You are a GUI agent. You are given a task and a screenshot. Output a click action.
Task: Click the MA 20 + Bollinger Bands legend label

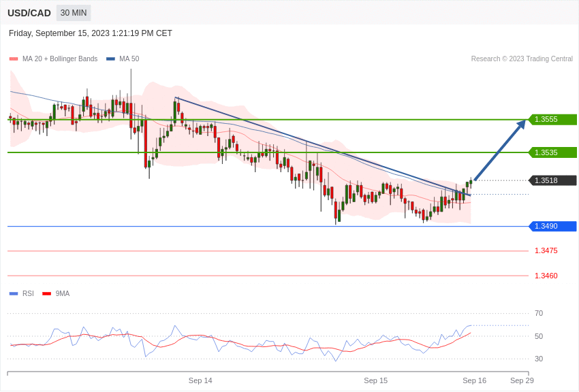click(60, 59)
